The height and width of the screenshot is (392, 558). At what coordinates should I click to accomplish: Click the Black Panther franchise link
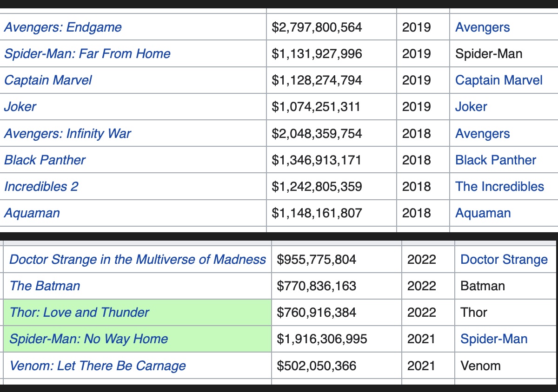[x=496, y=160]
